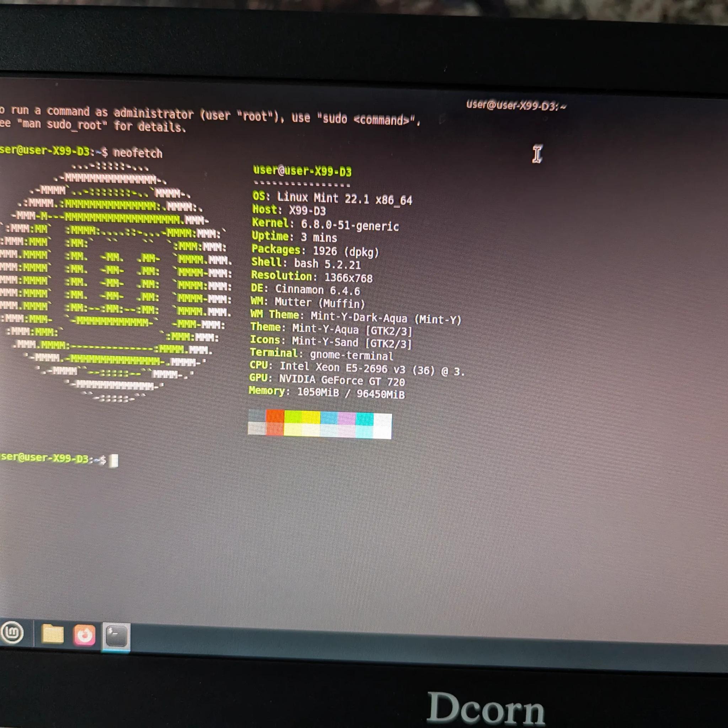Click the "Shell: bash 5.2.21" line

(306, 263)
